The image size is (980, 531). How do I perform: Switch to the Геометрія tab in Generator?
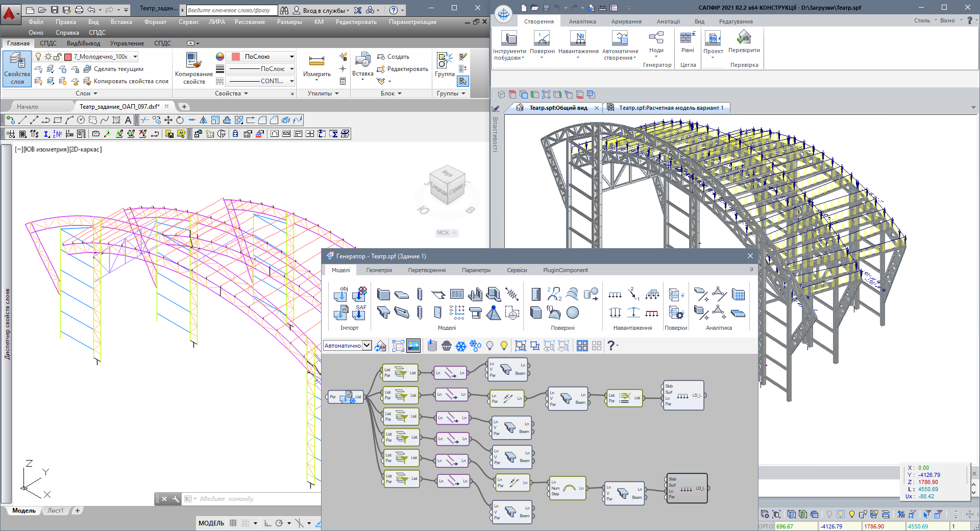(x=379, y=270)
